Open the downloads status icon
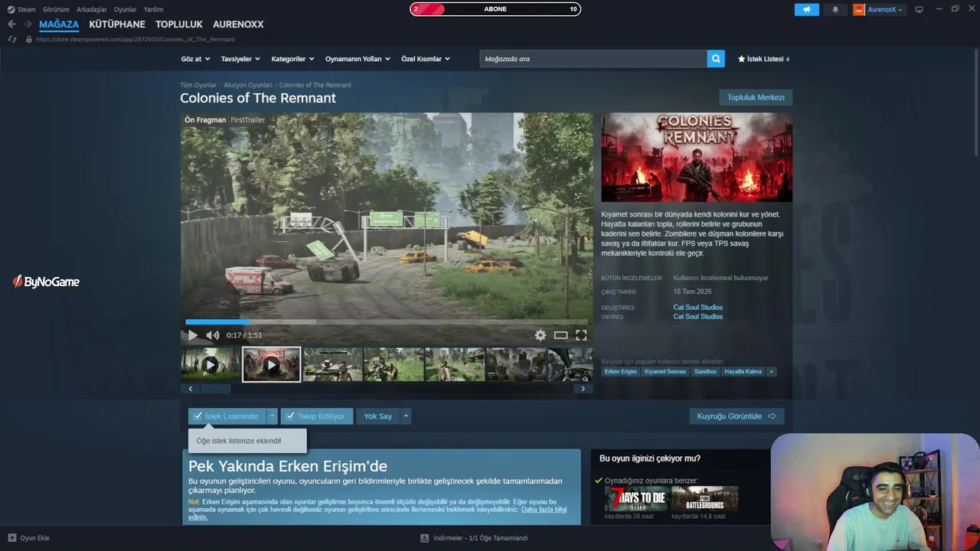Viewport: 980px width, 551px height. (x=424, y=538)
